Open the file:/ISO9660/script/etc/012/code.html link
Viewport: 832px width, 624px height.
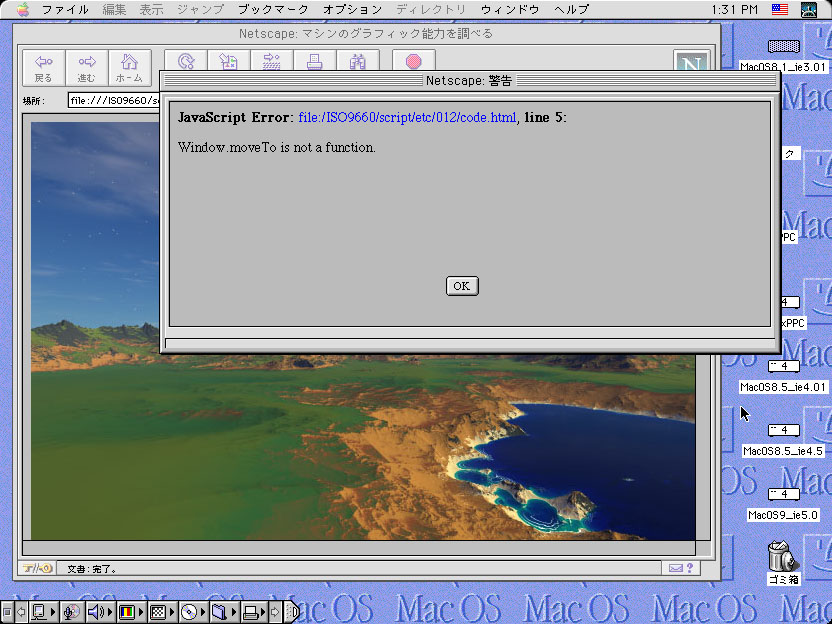point(407,117)
